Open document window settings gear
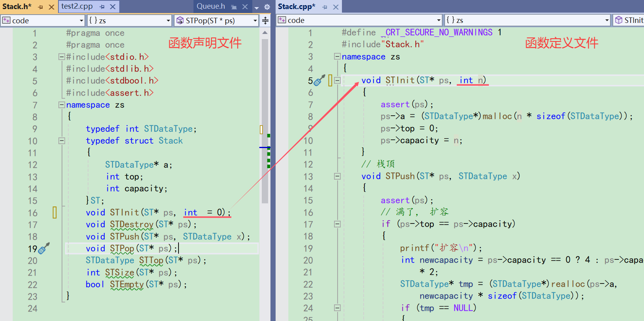Viewport: 644px width, 321px height. click(x=267, y=7)
